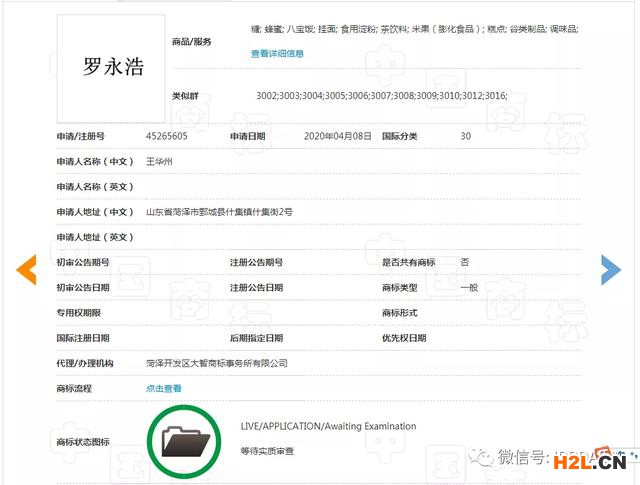Screen dimensions: 640x485
Task: Click the 等待实质审查 status text
Action: pos(268,451)
